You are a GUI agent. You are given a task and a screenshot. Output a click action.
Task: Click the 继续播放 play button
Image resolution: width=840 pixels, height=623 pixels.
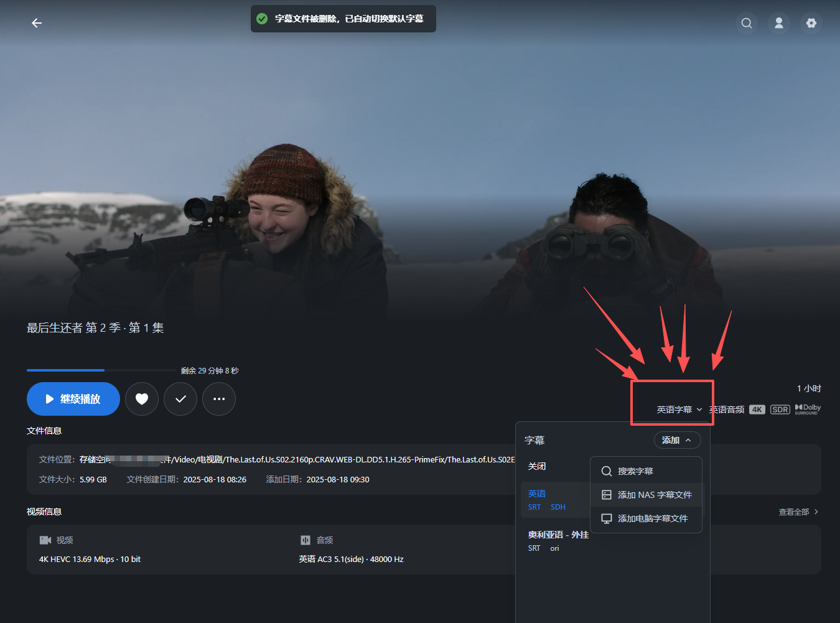[x=73, y=399]
